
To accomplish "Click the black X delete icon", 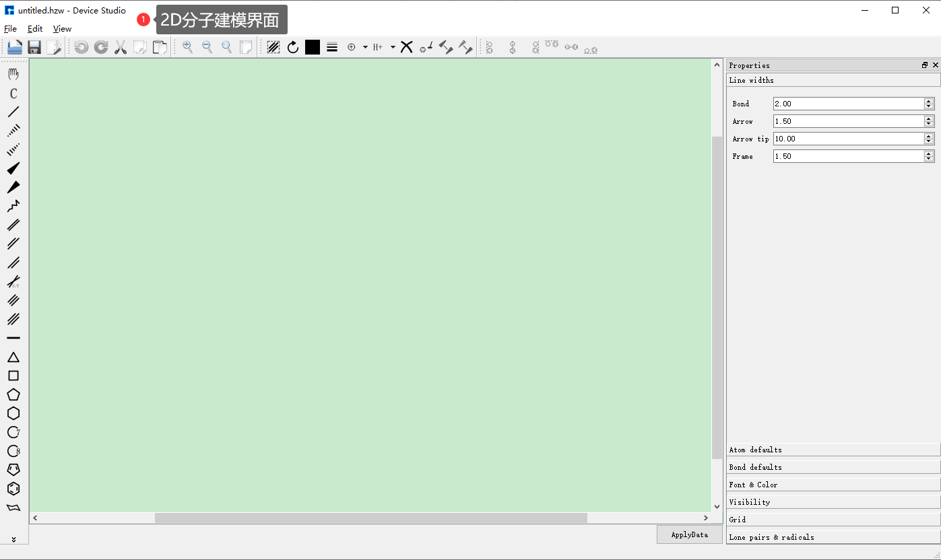I will (x=406, y=46).
